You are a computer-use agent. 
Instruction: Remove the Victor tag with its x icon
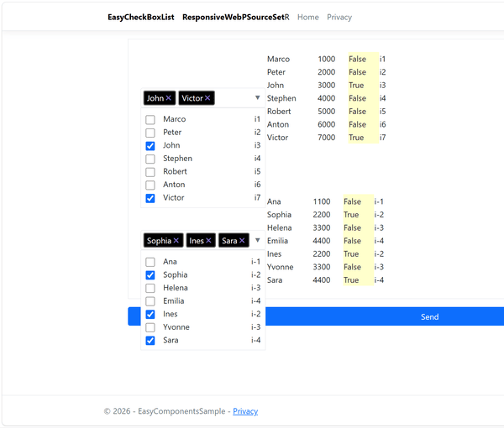[x=207, y=98]
